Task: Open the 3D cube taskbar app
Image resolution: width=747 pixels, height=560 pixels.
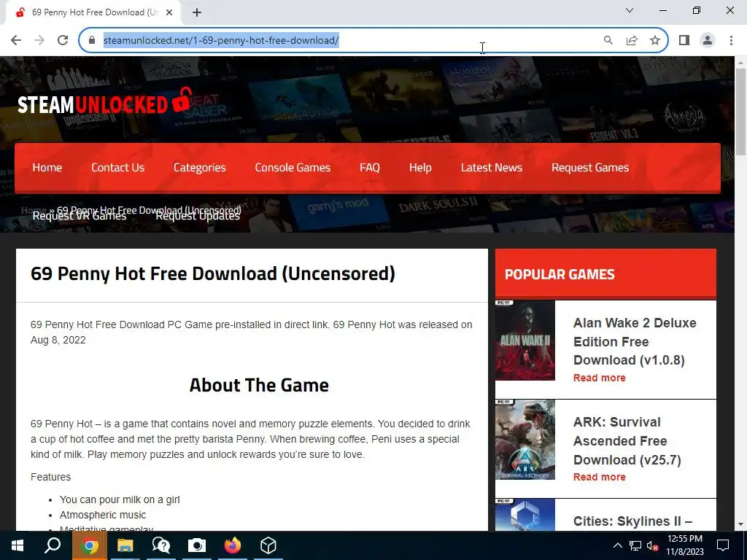Action: (268, 545)
